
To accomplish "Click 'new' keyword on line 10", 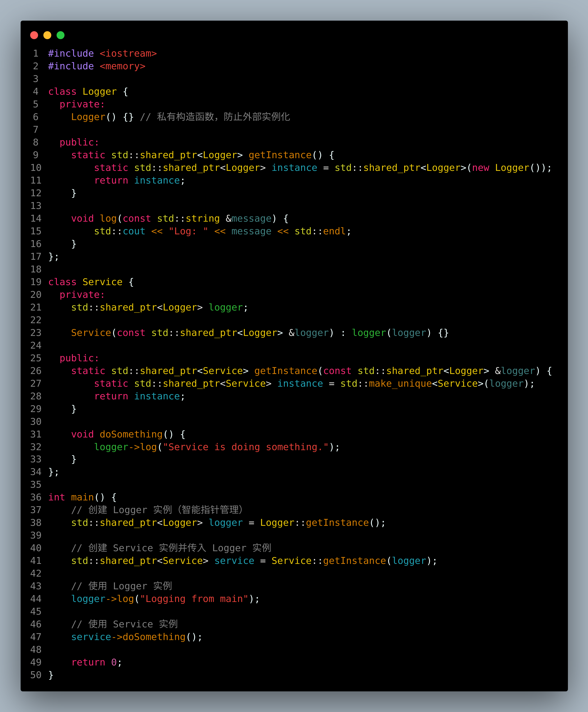I will [x=481, y=168].
